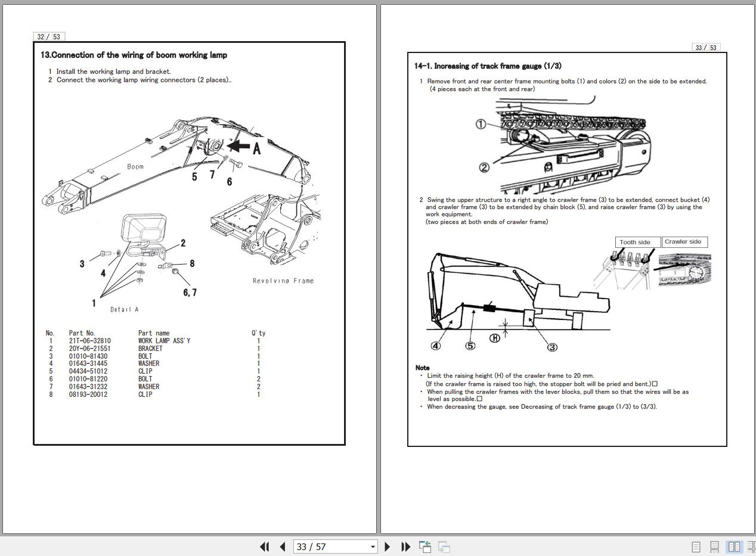Screen dimensions: 756x556
Task: Click part number 21T-06-32810
Action: [89, 341]
